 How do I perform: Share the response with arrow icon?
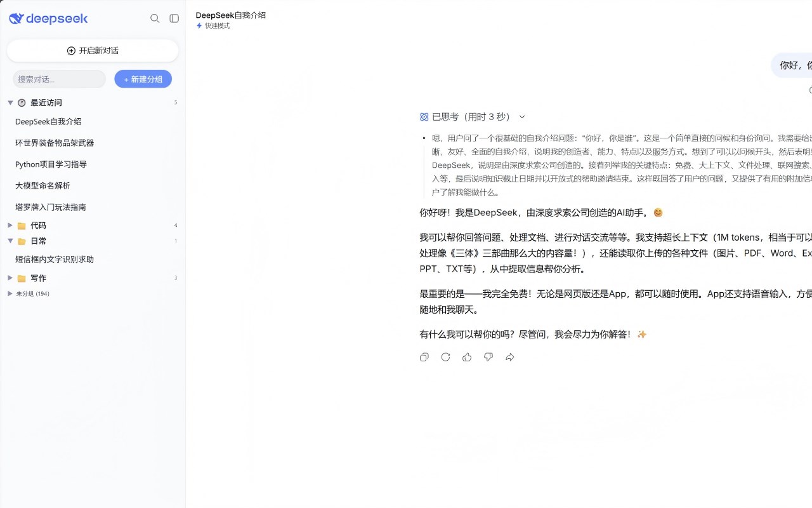click(x=510, y=358)
